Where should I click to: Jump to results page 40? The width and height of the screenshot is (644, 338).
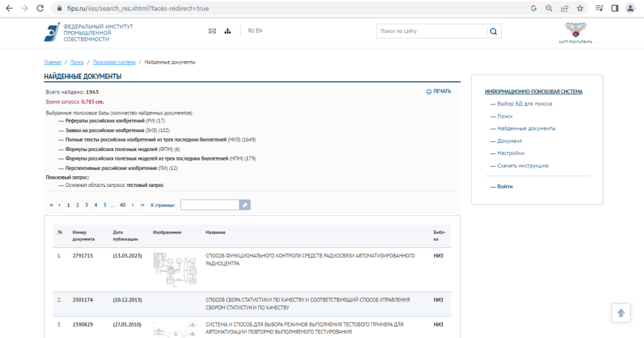coord(123,205)
